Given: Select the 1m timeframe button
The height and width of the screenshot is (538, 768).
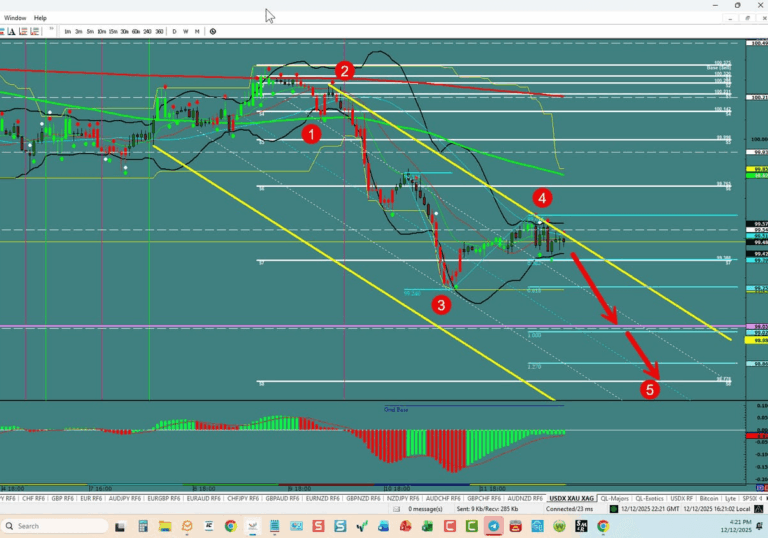Looking at the screenshot, I should [x=68, y=31].
